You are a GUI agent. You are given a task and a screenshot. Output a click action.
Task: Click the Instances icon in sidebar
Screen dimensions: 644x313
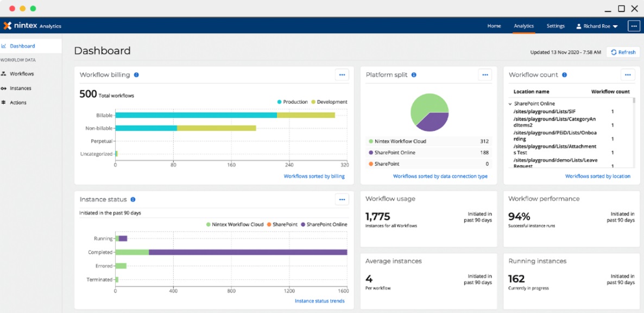[4, 89]
